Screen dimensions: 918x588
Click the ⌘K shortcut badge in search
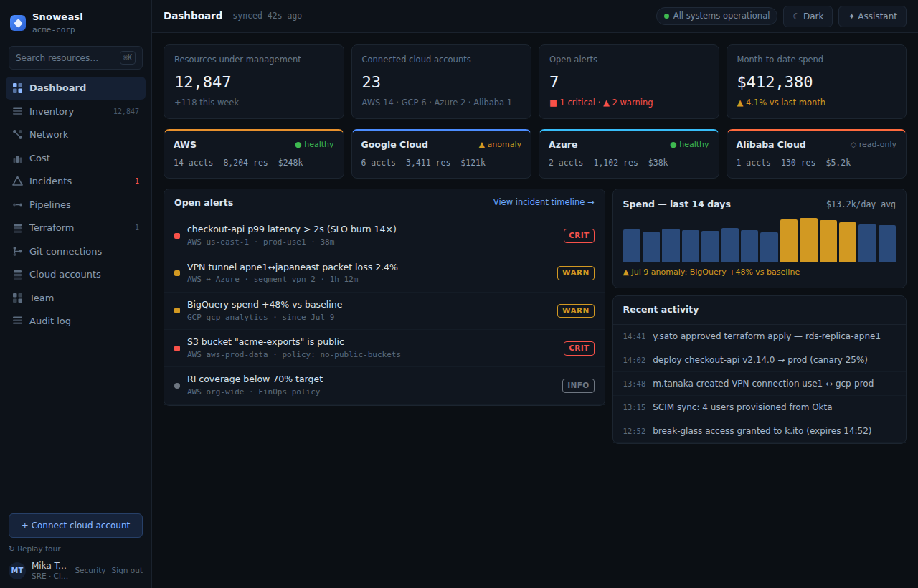(x=128, y=58)
